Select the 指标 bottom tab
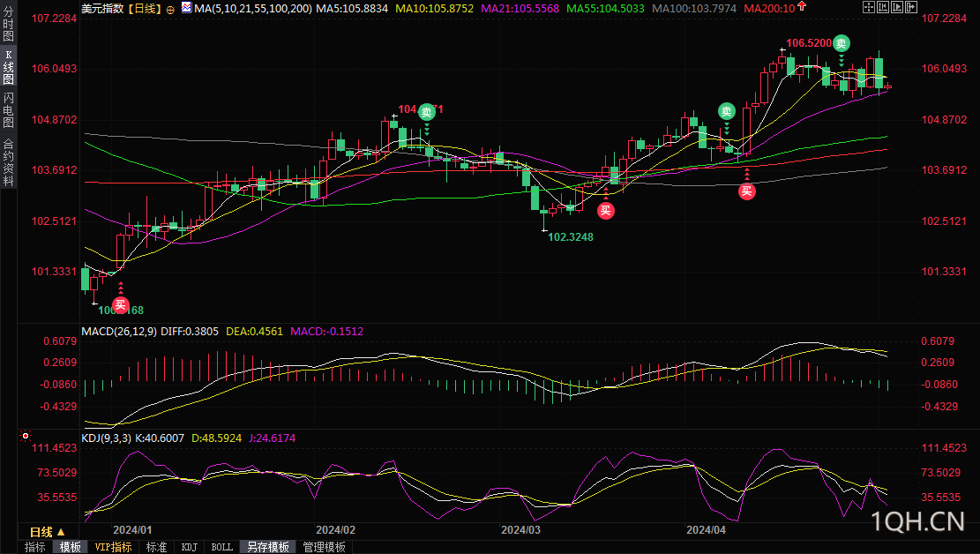 35,547
